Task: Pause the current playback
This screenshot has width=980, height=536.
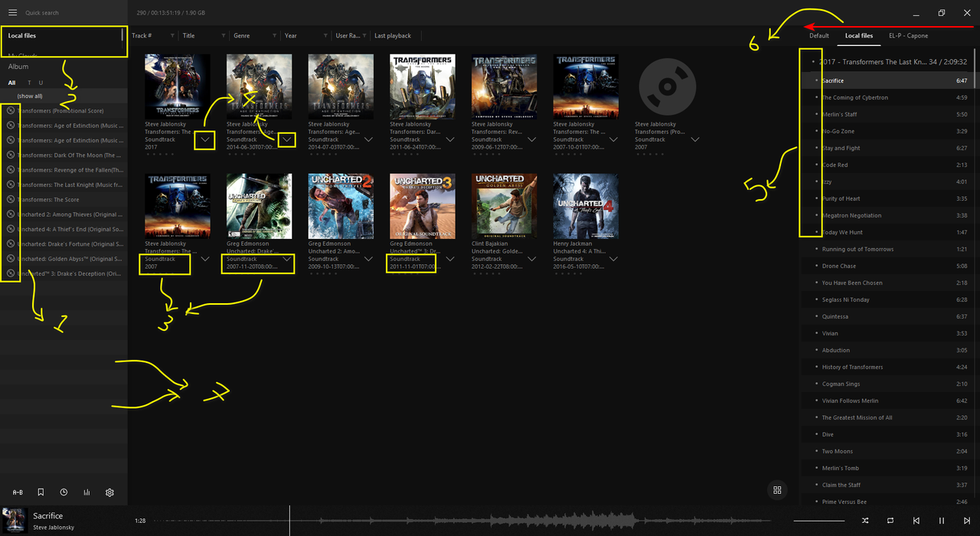Action: 942,521
